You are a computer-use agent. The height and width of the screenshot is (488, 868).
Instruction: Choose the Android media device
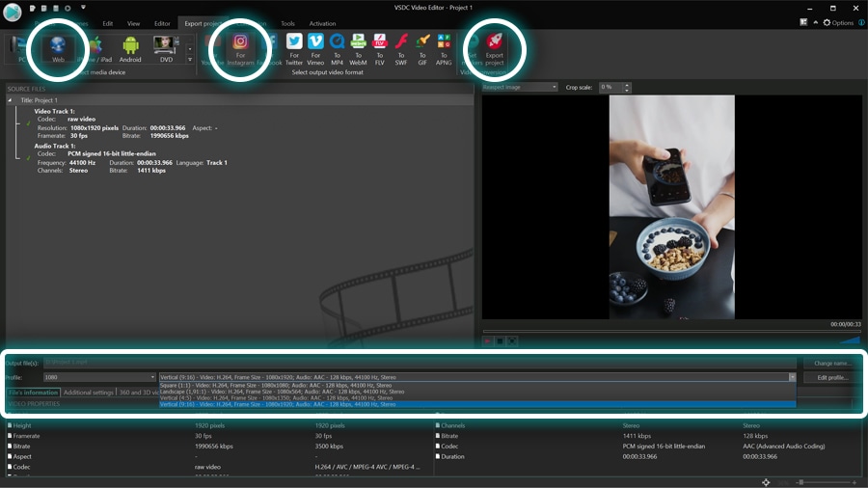point(130,49)
